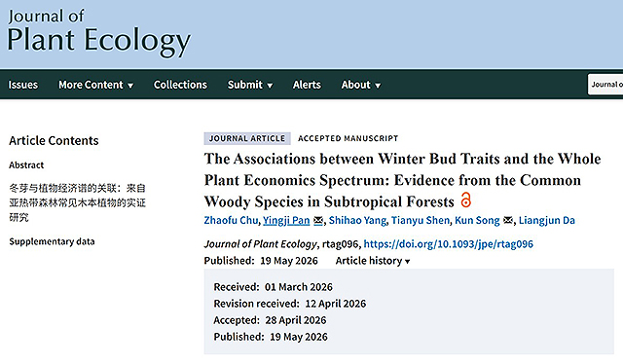
Task: Collapse the Article history section
Action: pyautogui.click(x=373, y=261)
